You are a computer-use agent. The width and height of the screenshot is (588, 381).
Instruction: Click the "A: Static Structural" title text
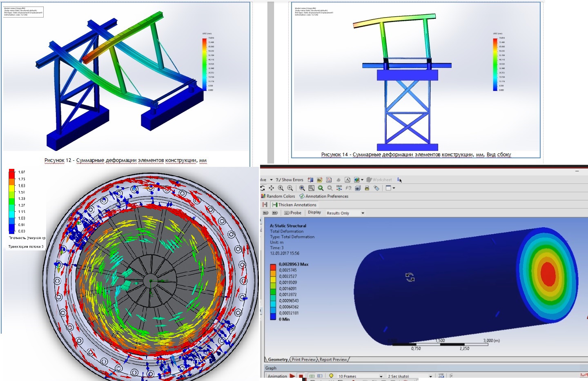point(288,226)
